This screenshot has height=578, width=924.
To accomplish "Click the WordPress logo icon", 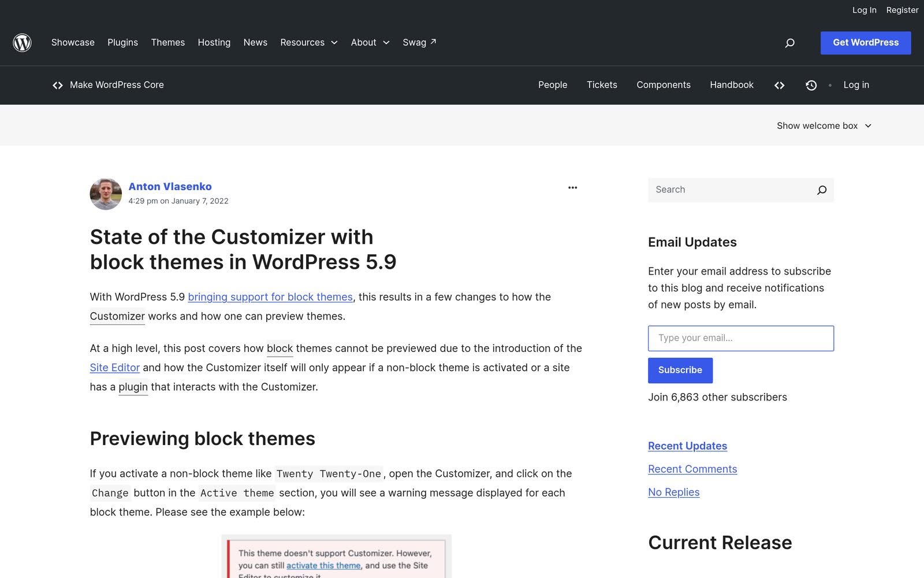I will click(x=22, y=43).
